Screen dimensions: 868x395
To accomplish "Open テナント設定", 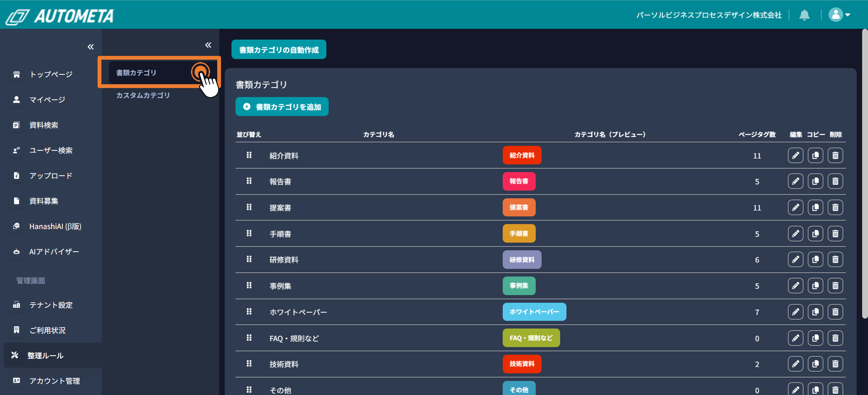I will (x=51, y=305).
